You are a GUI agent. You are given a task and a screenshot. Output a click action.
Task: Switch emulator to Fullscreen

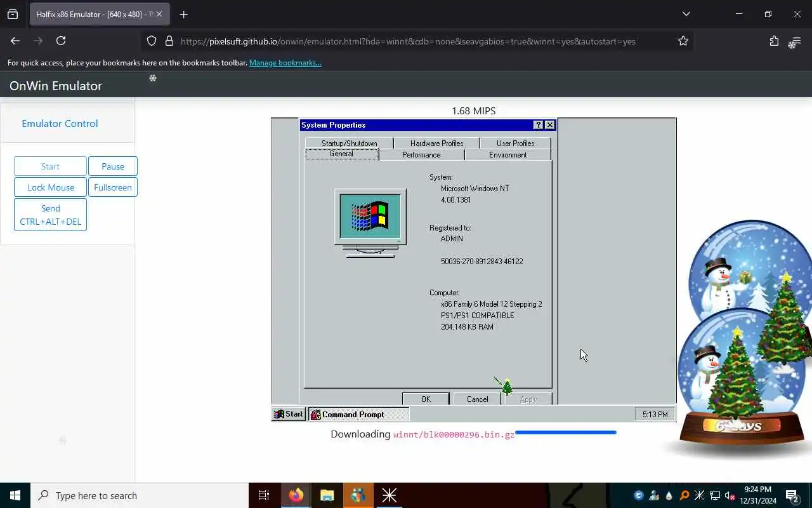[113, 187]
